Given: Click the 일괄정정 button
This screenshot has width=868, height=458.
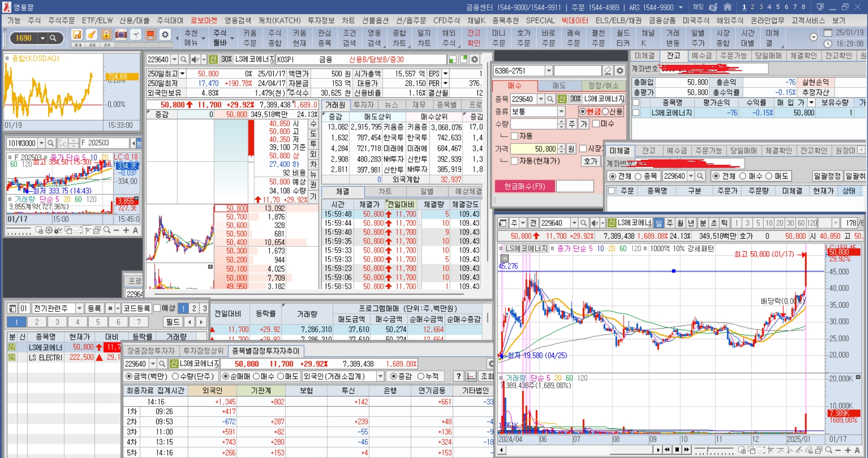Looking at the screenshot, I should 827,176.
